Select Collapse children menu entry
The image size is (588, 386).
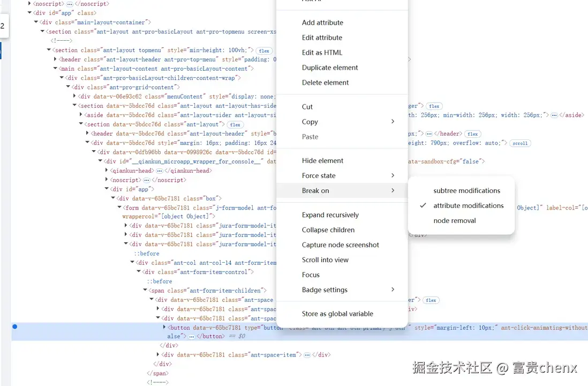(342, 230)
